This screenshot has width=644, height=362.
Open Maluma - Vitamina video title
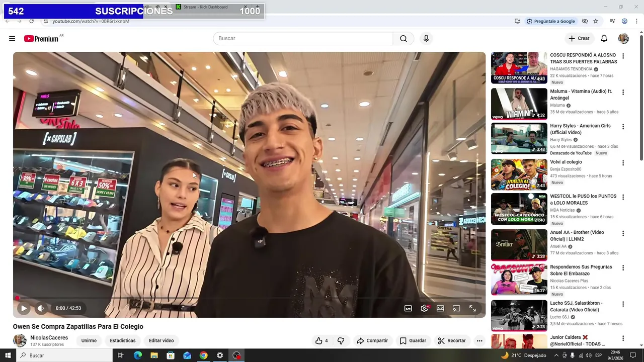pyautogui.click(x=581, y=95)
